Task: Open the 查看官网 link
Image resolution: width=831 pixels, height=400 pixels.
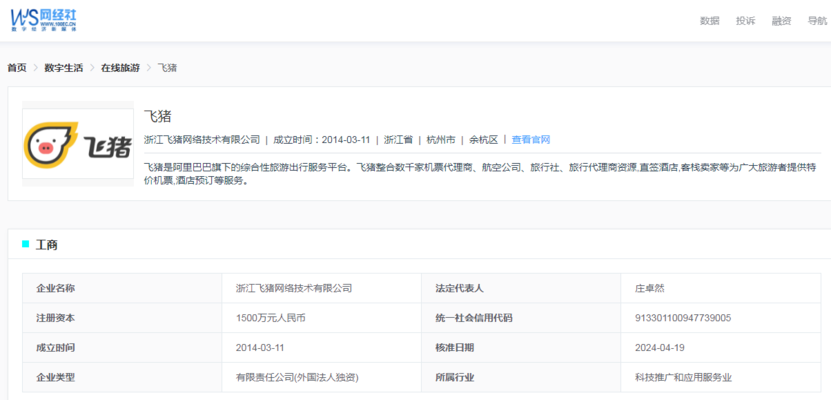Action: coord(531,140)
